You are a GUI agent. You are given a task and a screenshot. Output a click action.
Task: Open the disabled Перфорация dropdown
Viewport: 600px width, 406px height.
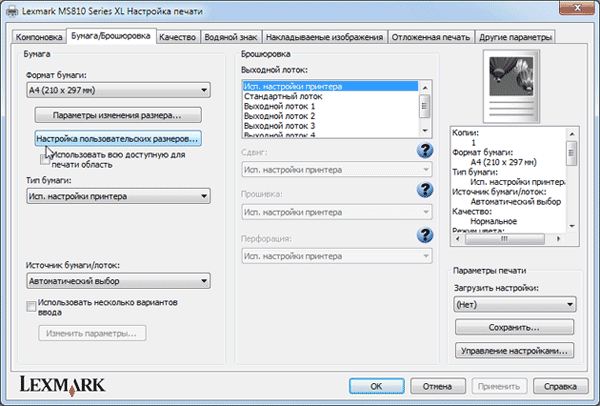tap(337, 256)
